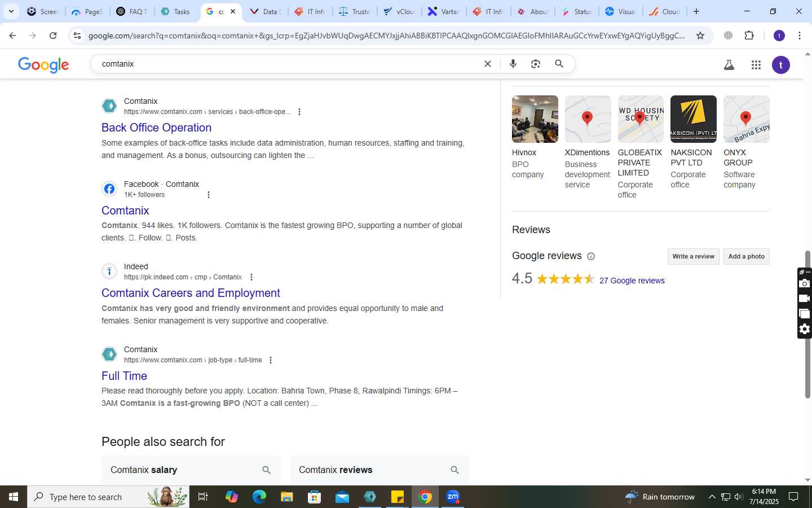Open more options for Back Office Operation result
Screen dimensions: 812x508
(x=299, y=112)
